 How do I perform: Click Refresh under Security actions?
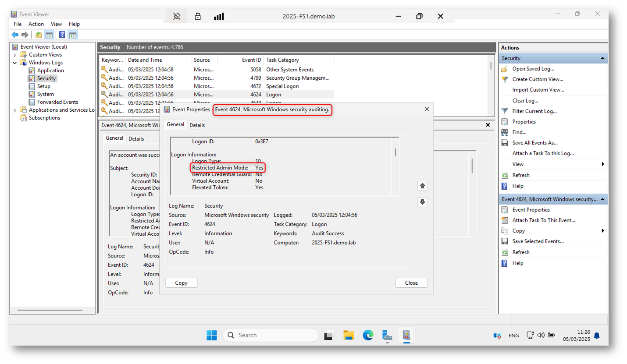(521, 175)
